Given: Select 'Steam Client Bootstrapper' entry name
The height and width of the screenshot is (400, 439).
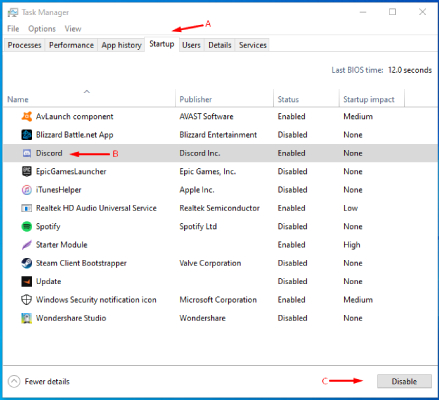Looking at the screenshot, I should pos(81,263).
